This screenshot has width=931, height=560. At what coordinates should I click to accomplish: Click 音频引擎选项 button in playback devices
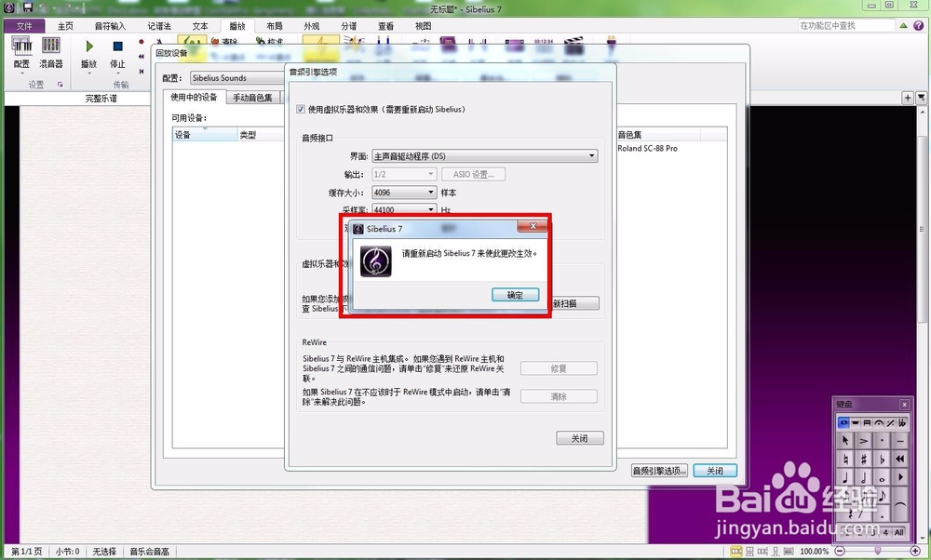659,471
